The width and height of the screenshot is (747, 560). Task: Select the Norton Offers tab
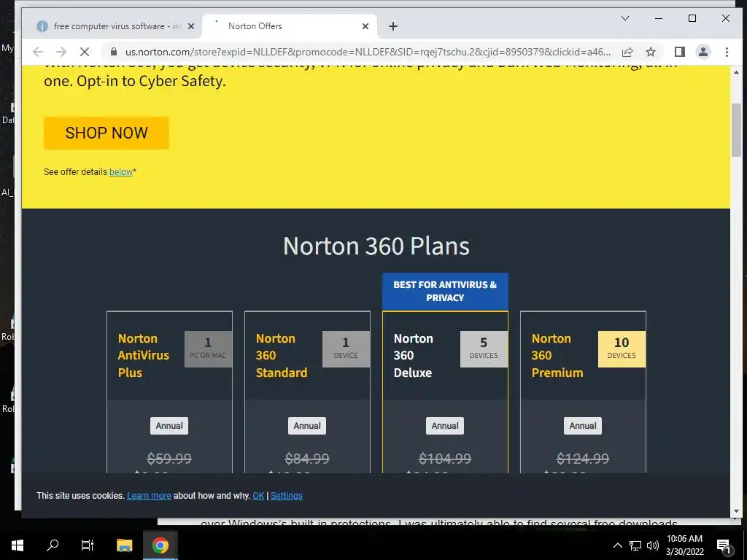click(290, 26)
